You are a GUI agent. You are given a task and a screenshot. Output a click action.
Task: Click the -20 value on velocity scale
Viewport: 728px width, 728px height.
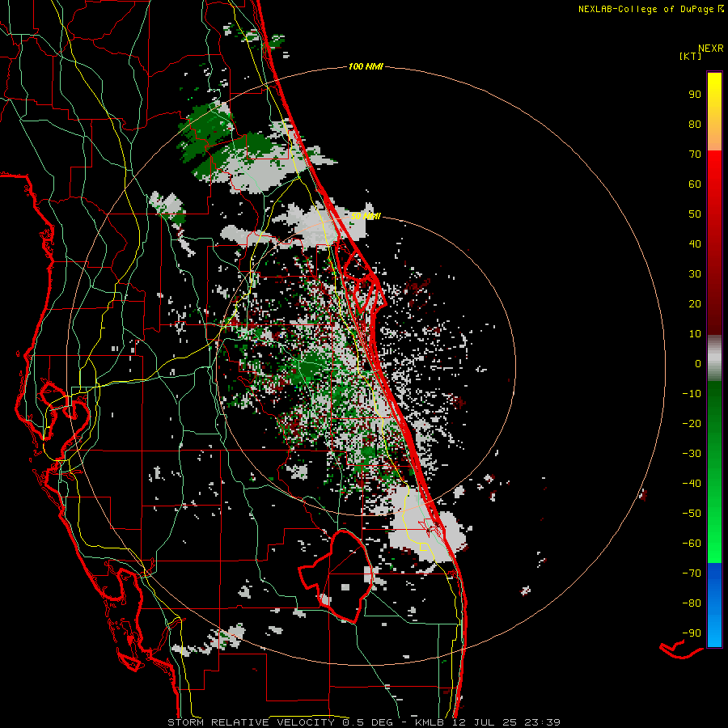click(692, 423)
